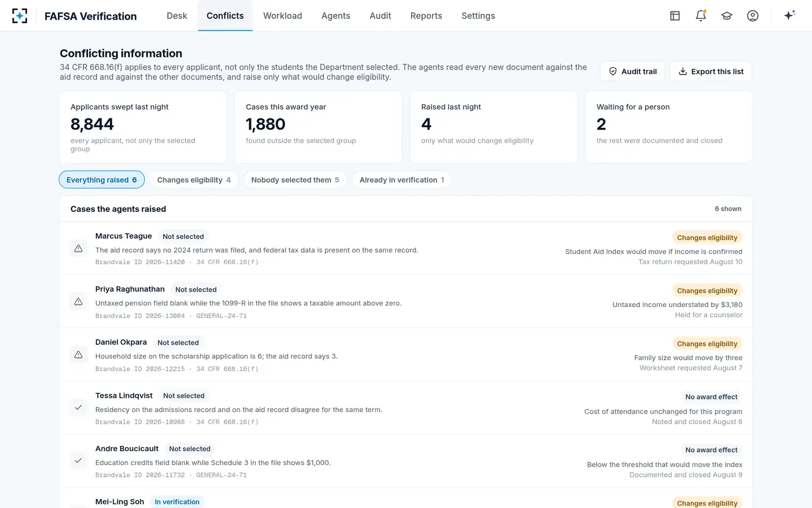
Task: Open the user account icon
Action: point(753,16)
